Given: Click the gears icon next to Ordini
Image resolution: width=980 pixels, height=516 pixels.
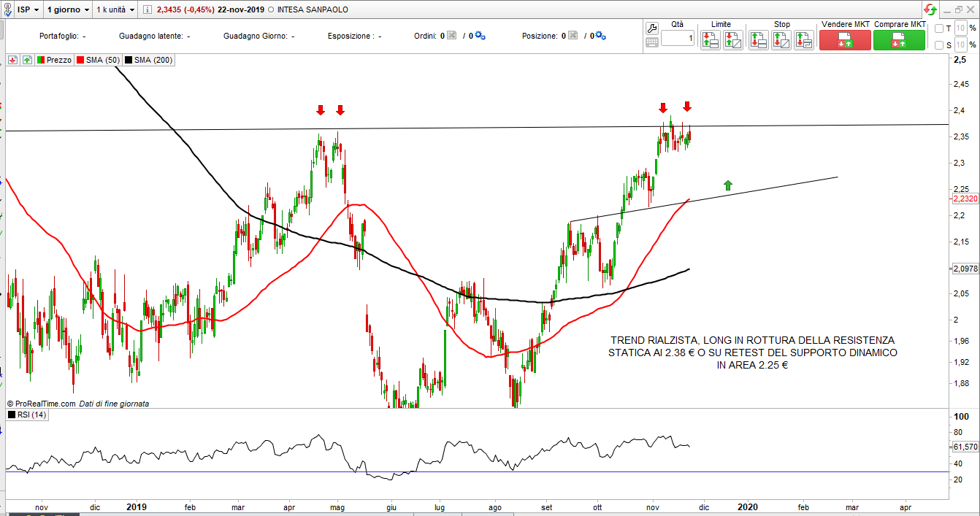Looking at the screenshot, I should [x=480, y=35].
